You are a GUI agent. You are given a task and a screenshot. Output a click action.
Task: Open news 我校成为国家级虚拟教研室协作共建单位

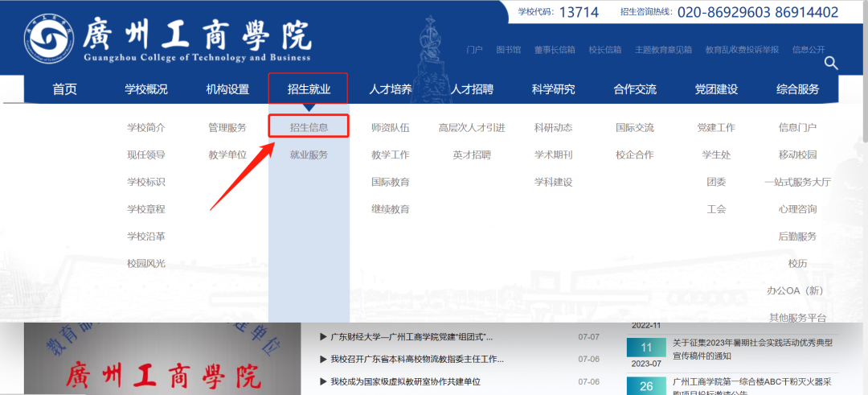405,381
